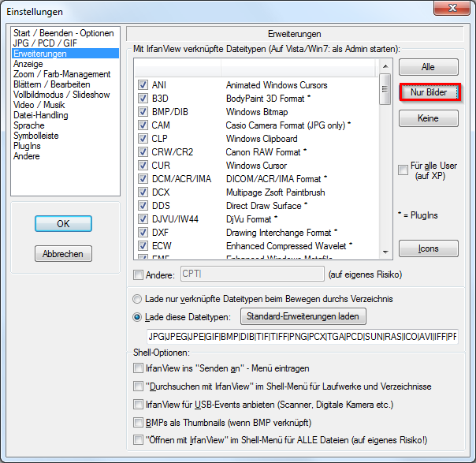The width and height of the screenshot is (476, 463).
Task: Close the Einstellungen dialog window
Action: click(x=452, y=8)
